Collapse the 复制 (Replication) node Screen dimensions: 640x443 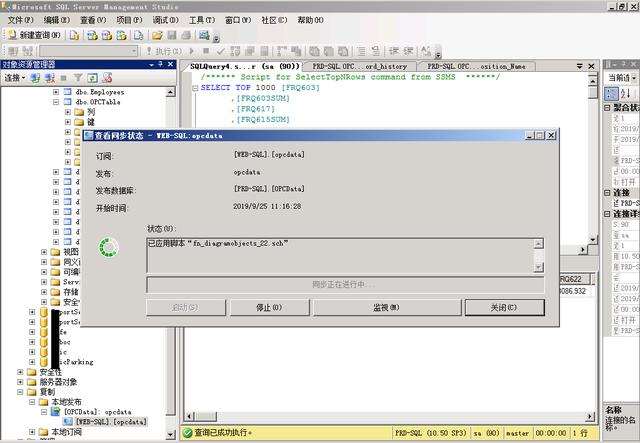(x=21, y=392)
